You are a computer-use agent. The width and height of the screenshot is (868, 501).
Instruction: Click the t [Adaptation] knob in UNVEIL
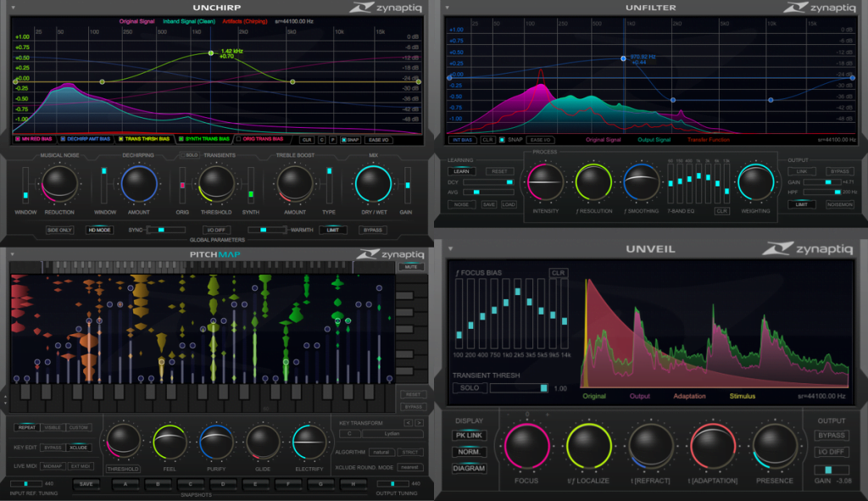tap(712, 446)
